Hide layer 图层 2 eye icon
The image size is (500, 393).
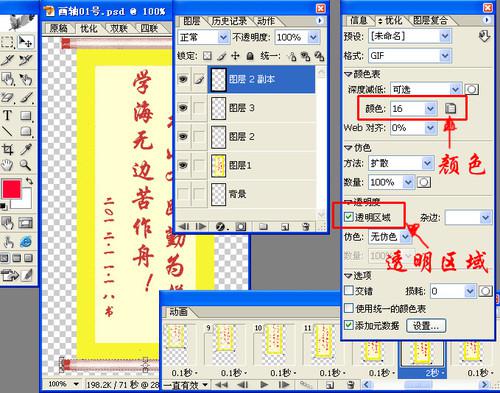click(x=183, y=136)
